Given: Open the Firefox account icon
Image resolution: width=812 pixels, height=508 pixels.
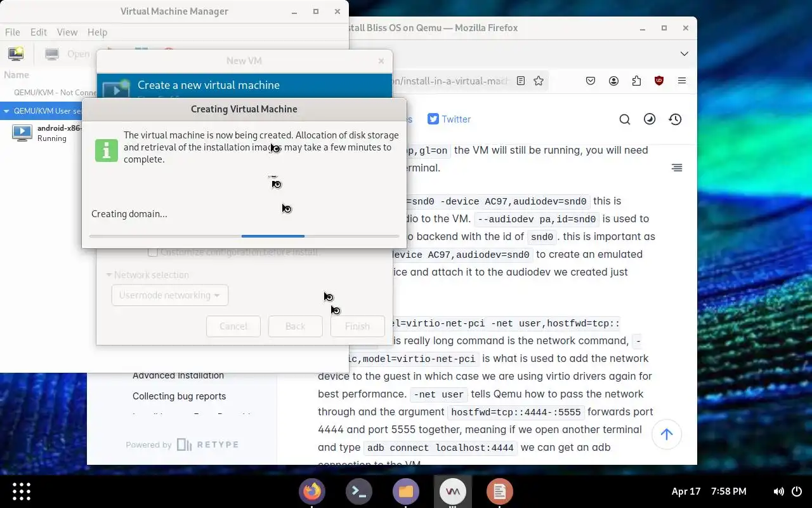Looking at the screenshot, I should (613, 81).
